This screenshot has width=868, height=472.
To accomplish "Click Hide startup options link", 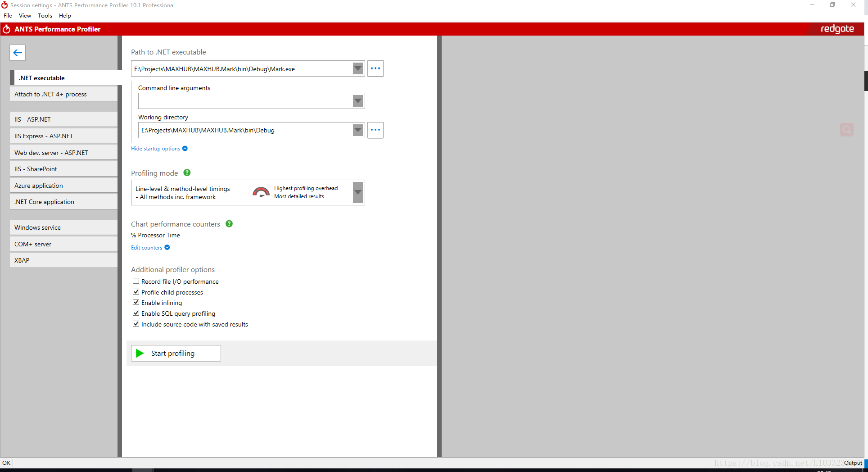I will tap(155, 149).
